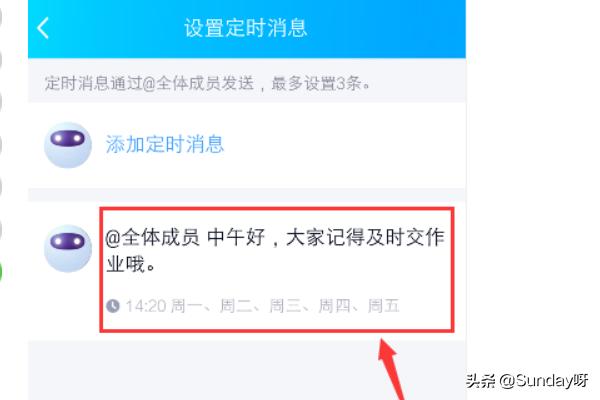This screenshot has width=600, height=400.
Task: Click the hint text 定时消息通过@全体成员发送
Action: (149, 83)
